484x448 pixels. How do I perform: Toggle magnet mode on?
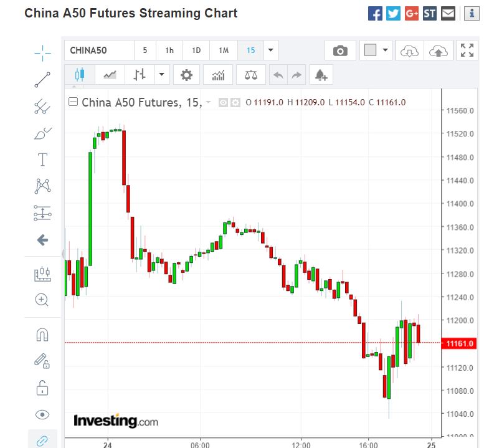pos(42,335)
